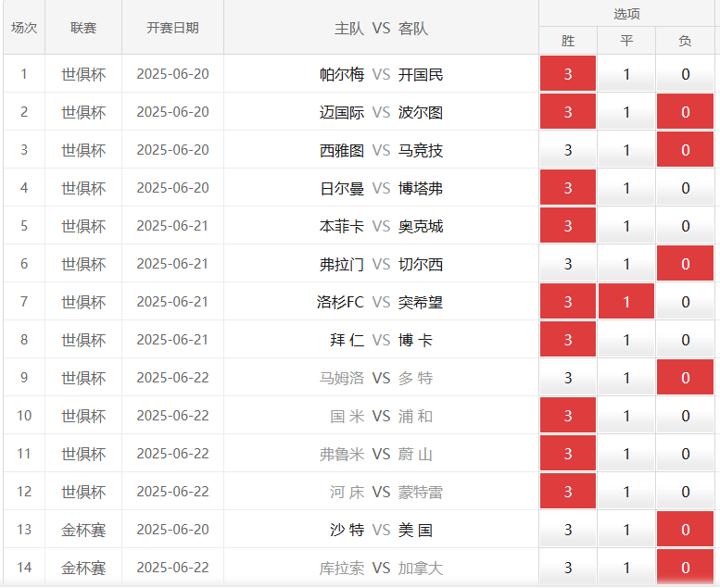
Task: Click the 负 column header
Action: pyautogui.click(x=685, y=41)
